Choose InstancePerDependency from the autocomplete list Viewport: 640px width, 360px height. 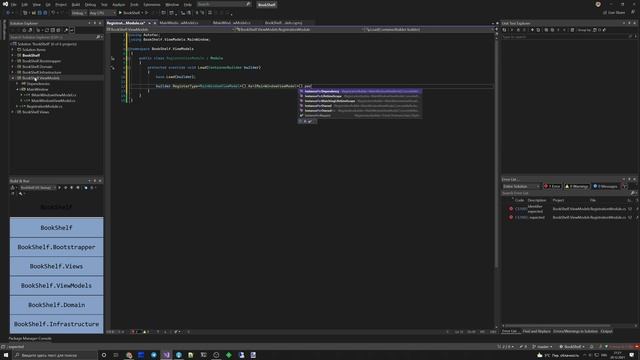[360, 91]
